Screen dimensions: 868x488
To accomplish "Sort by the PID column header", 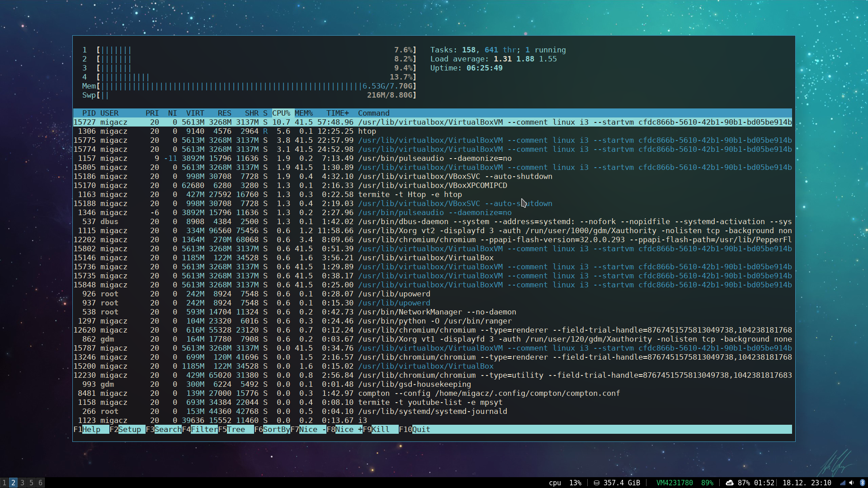I will point(89,113).
